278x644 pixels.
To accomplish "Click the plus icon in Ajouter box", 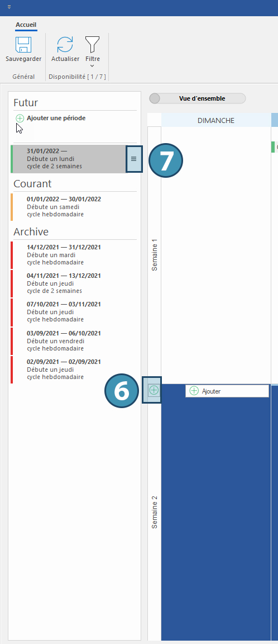I will 194,391.
